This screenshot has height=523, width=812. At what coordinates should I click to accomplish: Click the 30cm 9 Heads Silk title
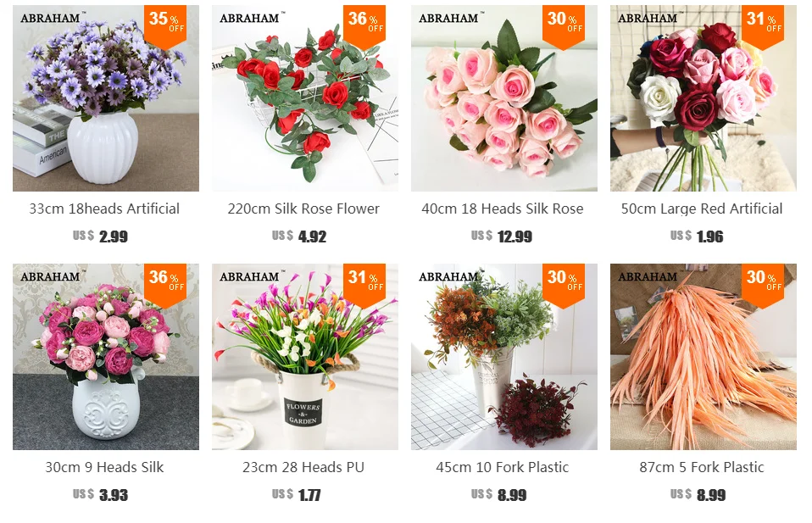coord(104,467)
